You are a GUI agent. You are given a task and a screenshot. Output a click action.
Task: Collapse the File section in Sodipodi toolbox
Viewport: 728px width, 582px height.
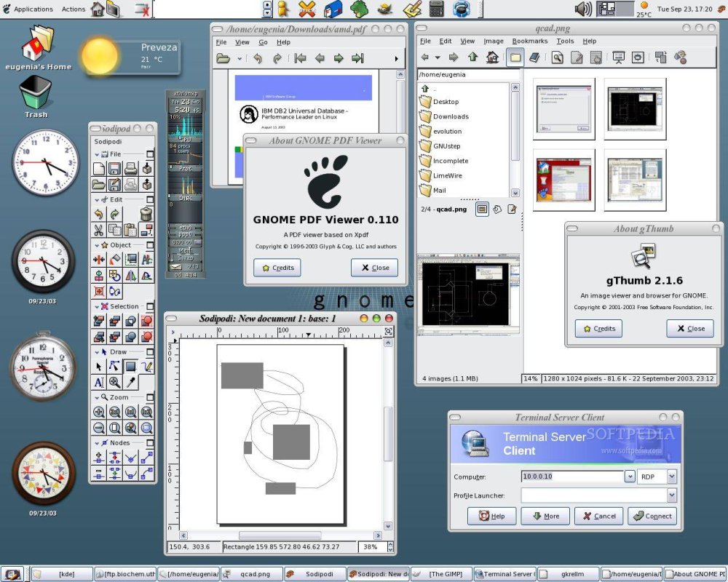point(97,154)
